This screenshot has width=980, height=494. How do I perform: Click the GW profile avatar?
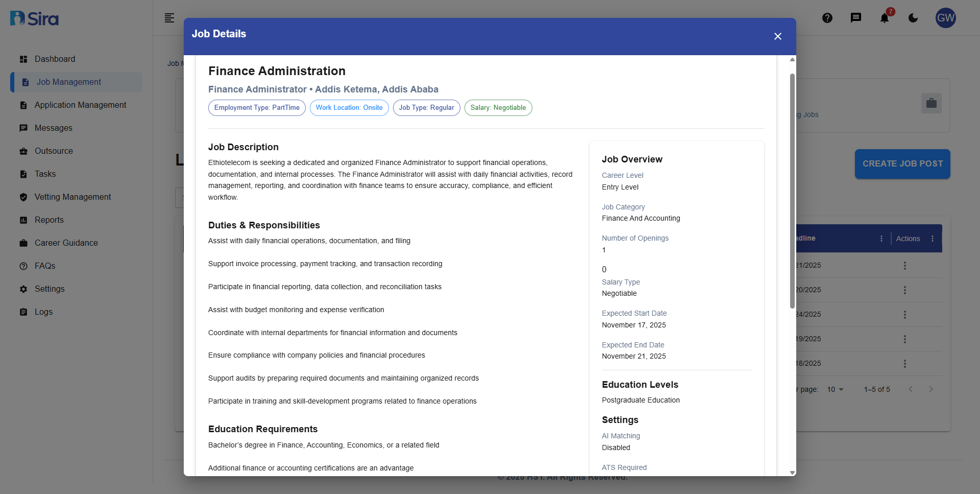pyautogui.click(x=946, y=18)
